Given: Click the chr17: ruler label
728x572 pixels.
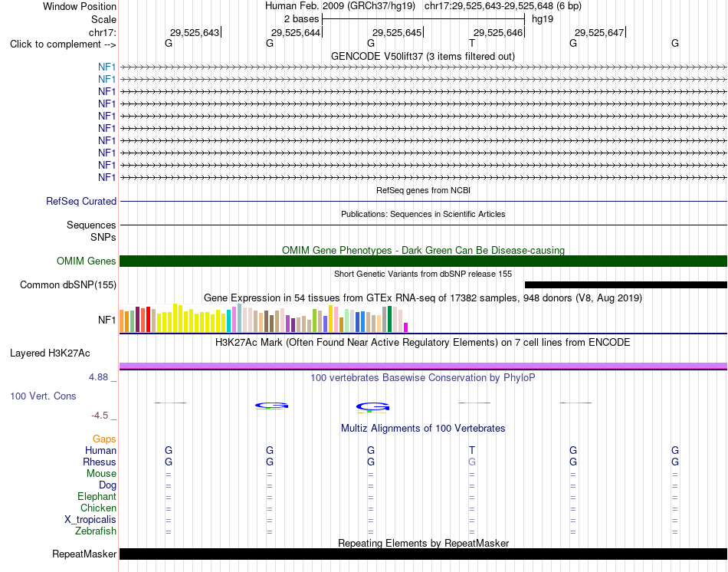Looking at the screenshot, I should point(103,32).
